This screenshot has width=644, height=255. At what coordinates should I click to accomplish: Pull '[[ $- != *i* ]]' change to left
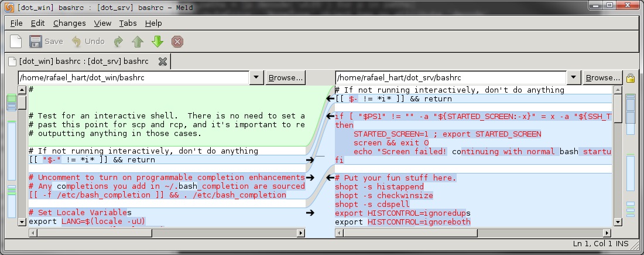pyautogui.click(x=330, y=98)
